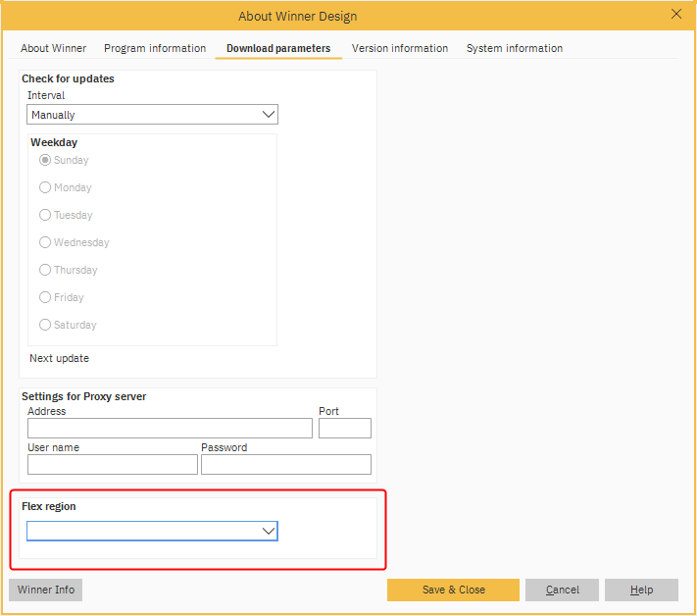Open the Program information tab
The image size is (697, 616).
pos(155,48)
